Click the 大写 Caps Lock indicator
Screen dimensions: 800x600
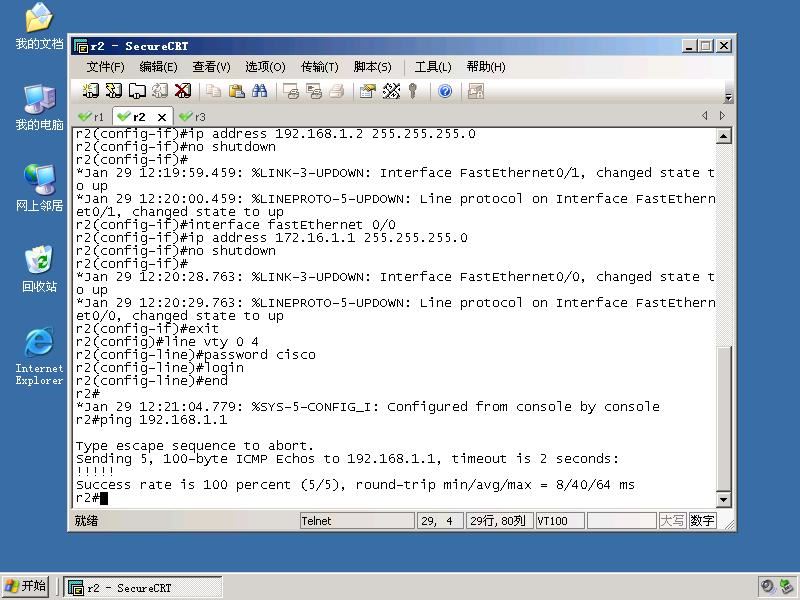click(x=672, y=521)
